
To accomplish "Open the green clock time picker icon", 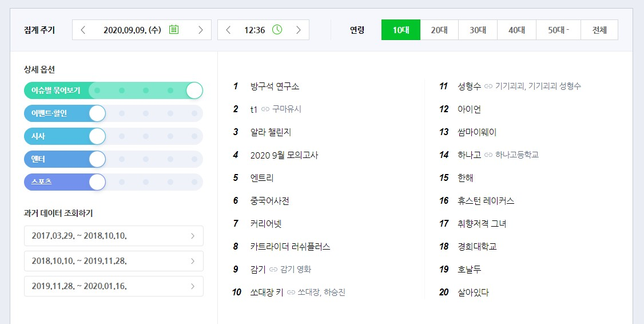I will pos(277,30).
